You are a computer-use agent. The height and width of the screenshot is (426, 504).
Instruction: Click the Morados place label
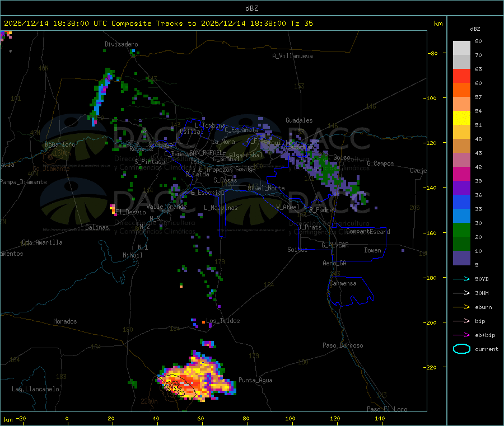(x=65, y=321)
